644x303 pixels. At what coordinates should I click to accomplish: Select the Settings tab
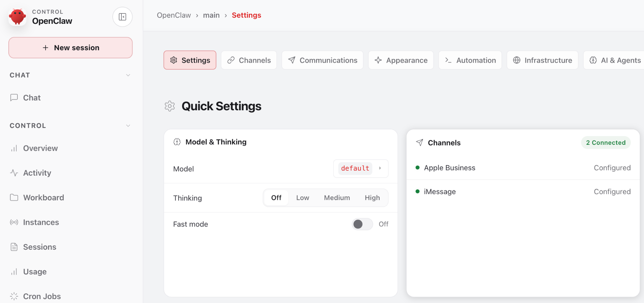coord(190,60)
